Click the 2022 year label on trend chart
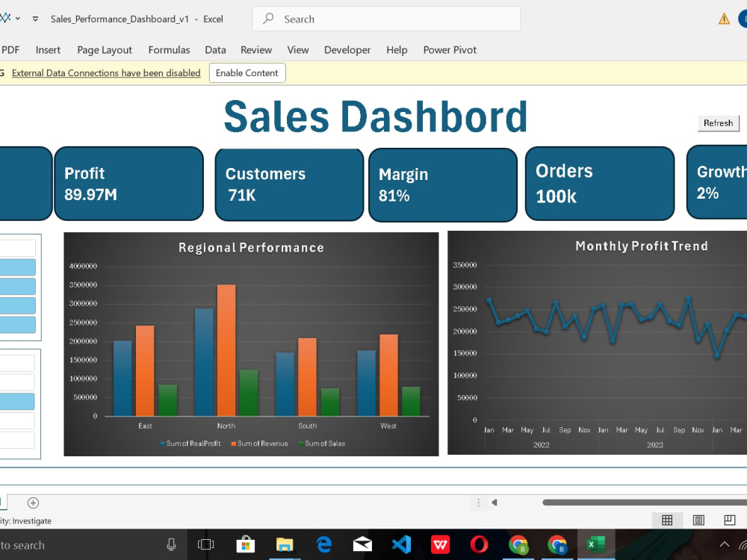This screenshot has height=560, width=747. tap(541, 445)
